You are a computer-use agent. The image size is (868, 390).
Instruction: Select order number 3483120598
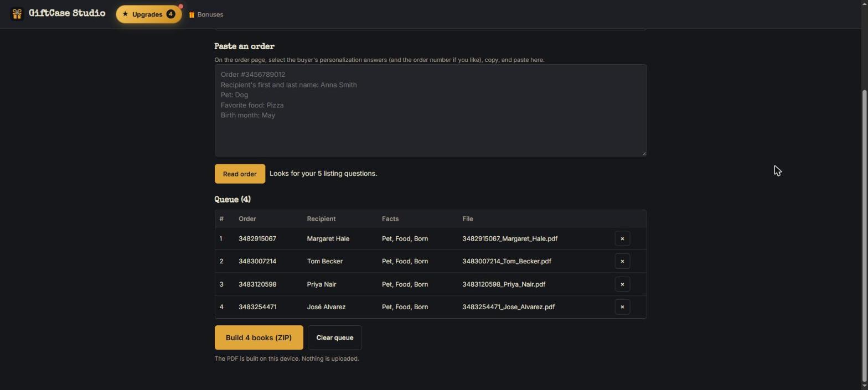point(257,284)
